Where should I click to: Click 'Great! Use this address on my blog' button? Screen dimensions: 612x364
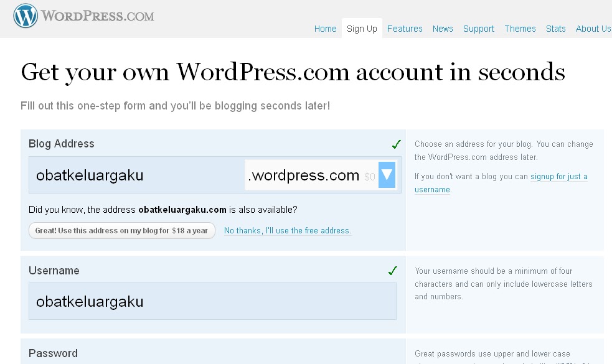(x=122, y=231)
